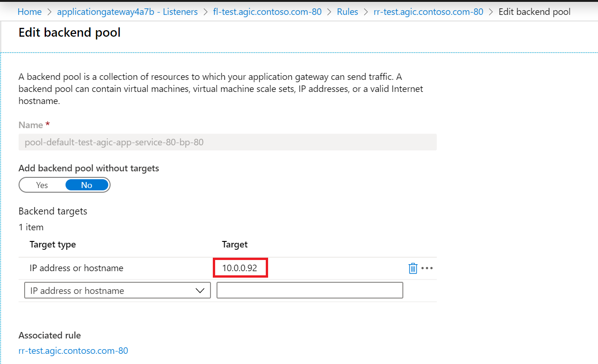This screenshot has width=598, height=364.
Task: Click the Target column header
Action: (235, 245)
